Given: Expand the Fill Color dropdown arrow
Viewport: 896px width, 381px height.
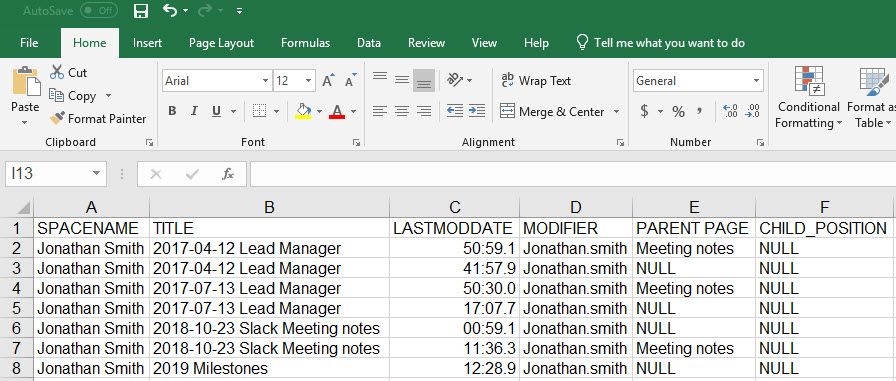Looking at the screenshot, I should point(319,111).
